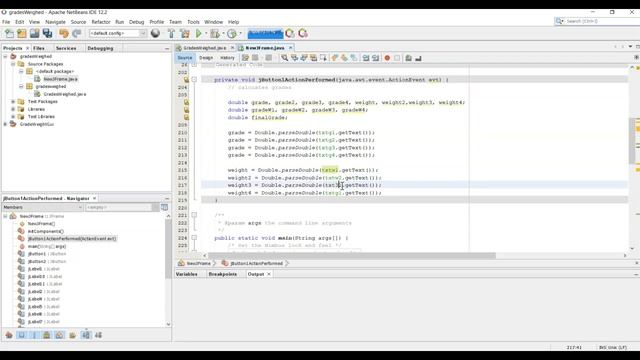Click the Profile Project icon
The height and width of the screenshot is (360, 640).
click(x=231, y=33)
